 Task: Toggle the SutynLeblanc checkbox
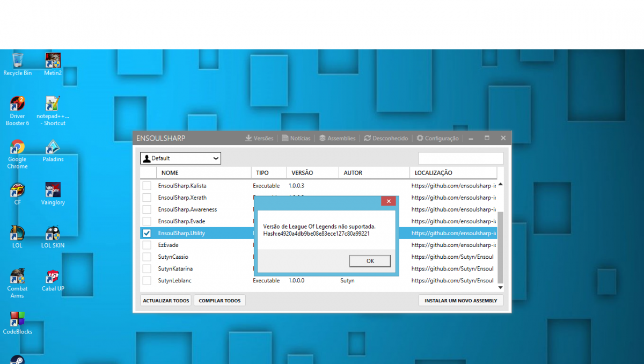[147, 280]
